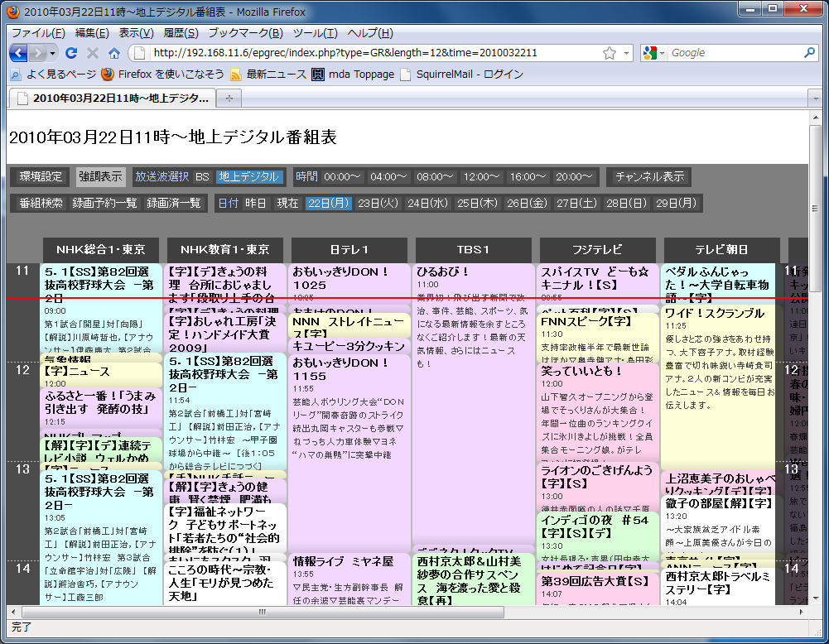The height and width of the screenshot is (644, 829).
Task: Click the ひるおび！ program on TBS1
Action: [x=473, y=404]
